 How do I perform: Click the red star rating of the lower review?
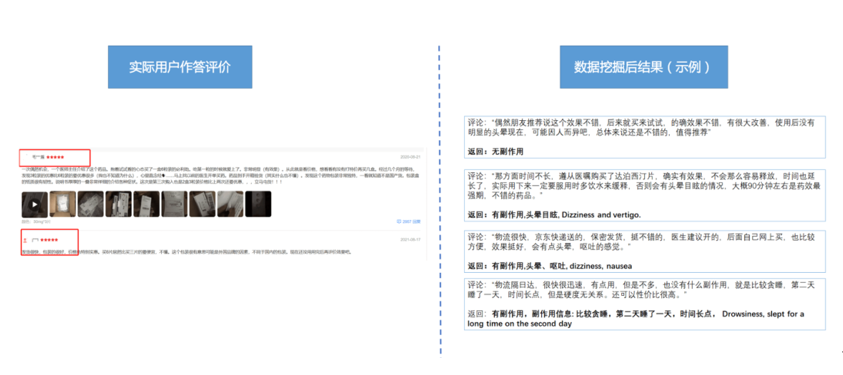point(49,240)
